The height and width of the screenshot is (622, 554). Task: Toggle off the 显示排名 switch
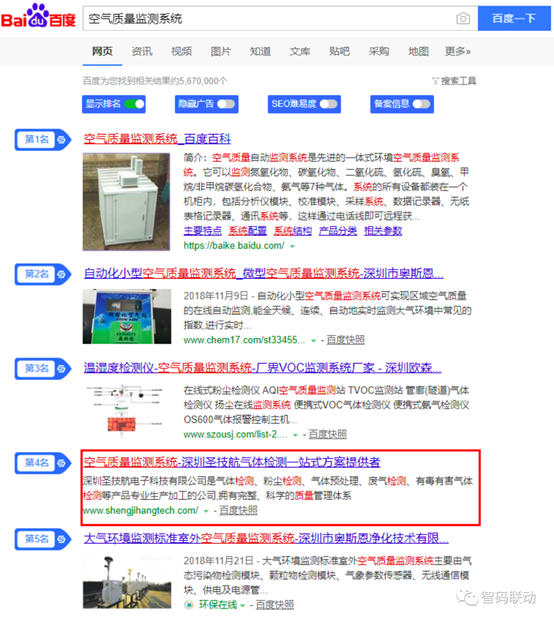[134, 104]
